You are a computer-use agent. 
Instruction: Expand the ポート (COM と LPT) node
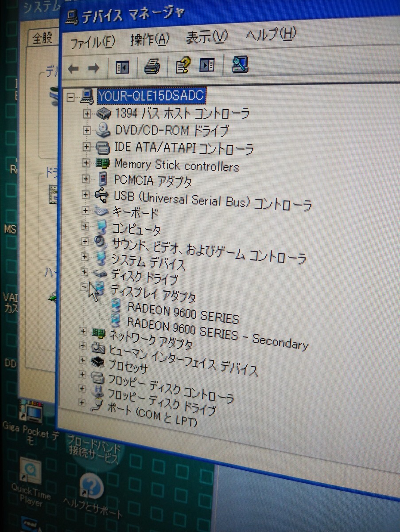81,403
